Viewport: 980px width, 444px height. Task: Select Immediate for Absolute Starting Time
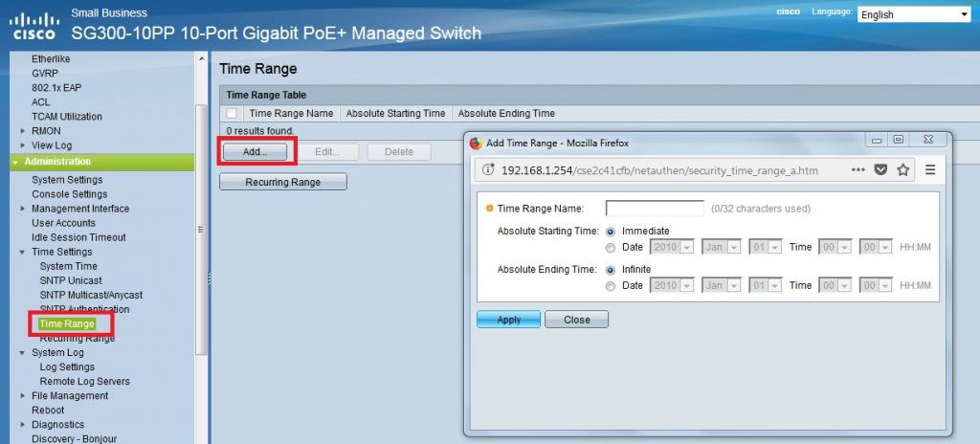tap(611, 232)
